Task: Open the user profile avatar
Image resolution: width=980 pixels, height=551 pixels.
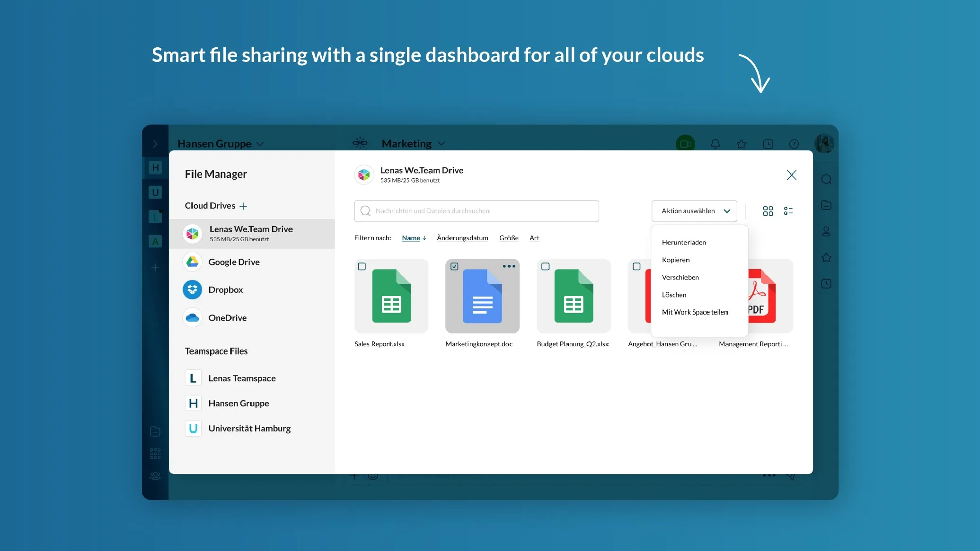Action: pyautogui.click(x=824, y=143)
